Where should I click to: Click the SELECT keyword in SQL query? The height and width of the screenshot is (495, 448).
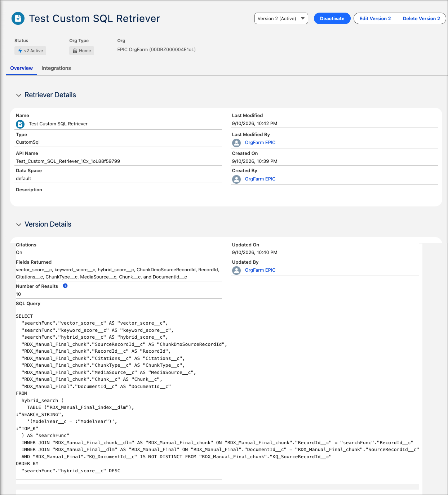tap(24, 316)
